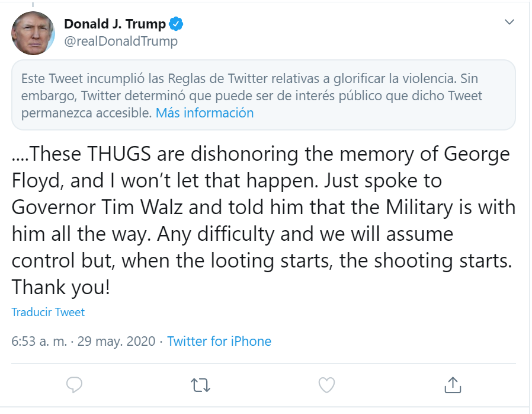This screenshot has height=414, width=532.
Task: Click the 29 may. 2020 date text
Action: [x=115, y=342]
